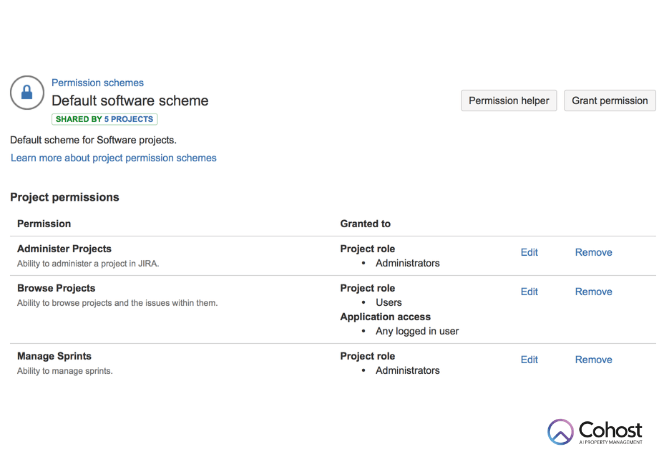Viewport: 659px width, 450px height.
Task: Remove the Manage Sprints permission
Action: pos(593,360)
